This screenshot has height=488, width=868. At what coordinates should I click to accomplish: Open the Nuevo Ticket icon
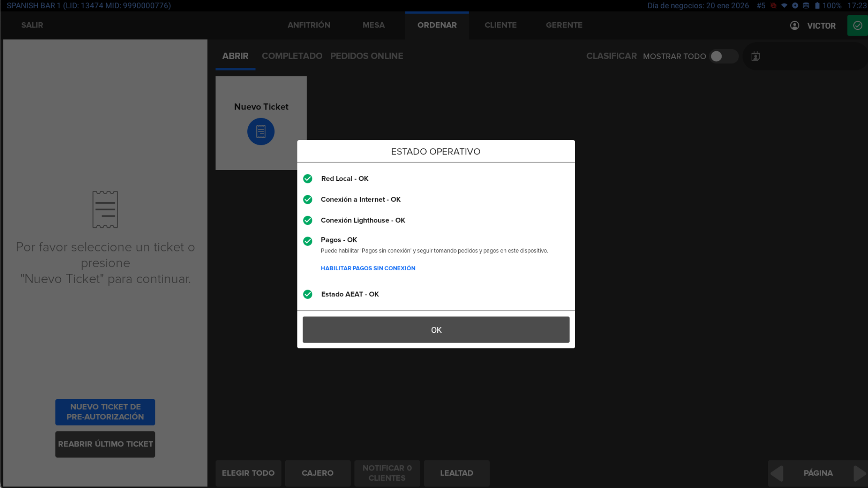tap(261, 131)
